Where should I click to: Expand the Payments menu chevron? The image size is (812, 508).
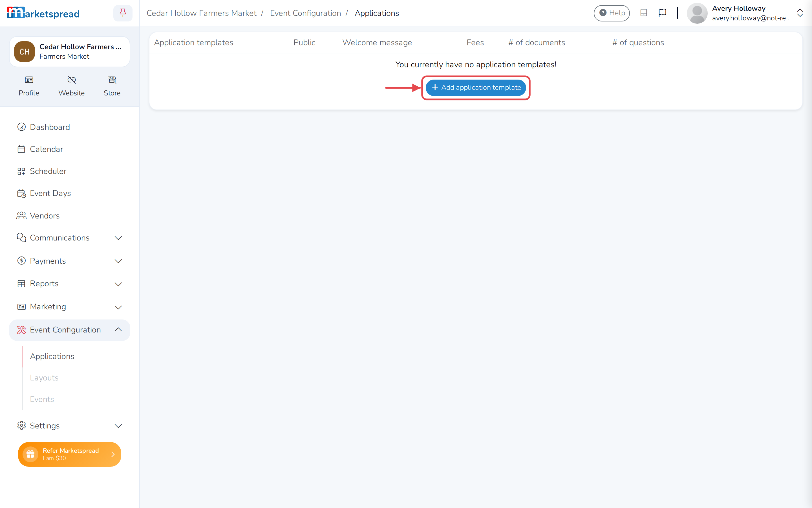pos(118,261)
